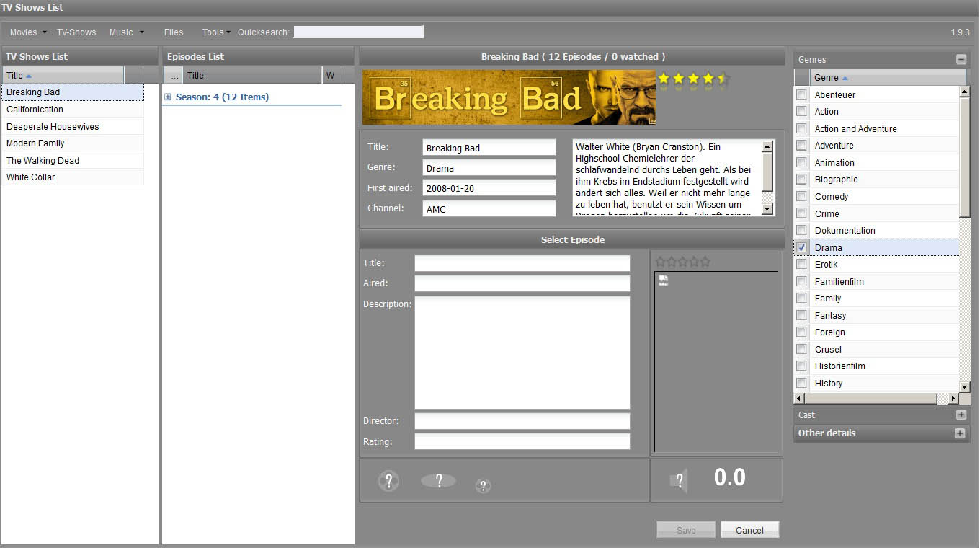The height and width of the screenshot is (548, 980).
Task: Select White Collar show
Action: click(x=73, y=177)
